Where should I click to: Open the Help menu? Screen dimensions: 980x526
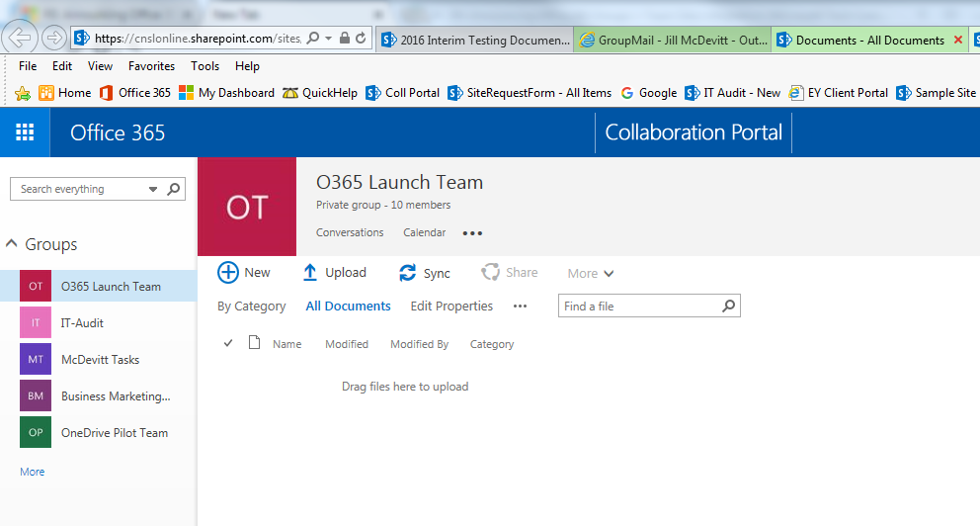(247, 66)
